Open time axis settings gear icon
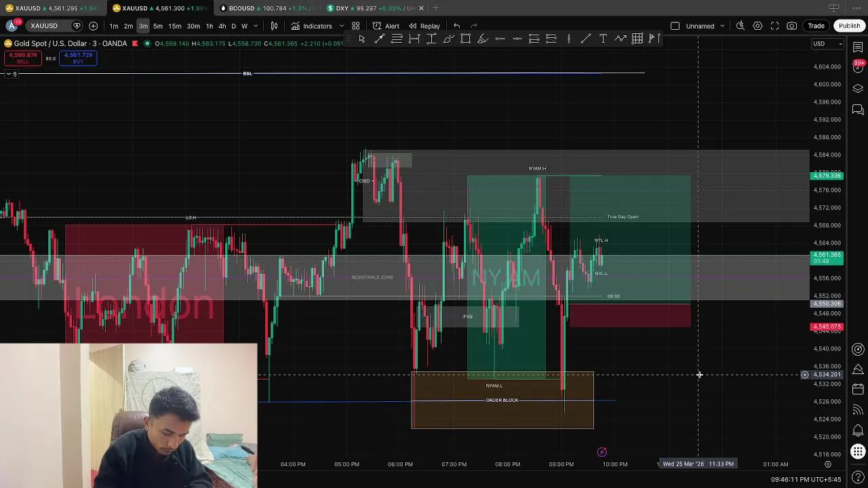868x488 pixels. coord(827,464)
